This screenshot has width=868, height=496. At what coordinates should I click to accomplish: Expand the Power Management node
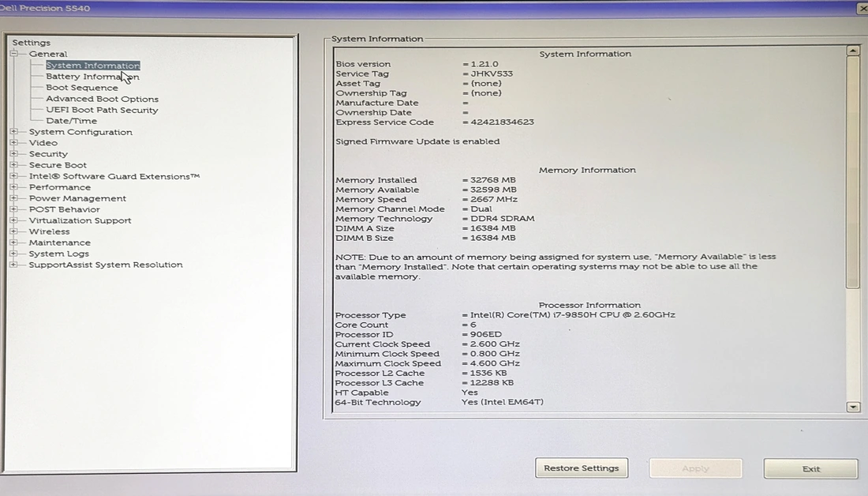click(x=13, y=198)
